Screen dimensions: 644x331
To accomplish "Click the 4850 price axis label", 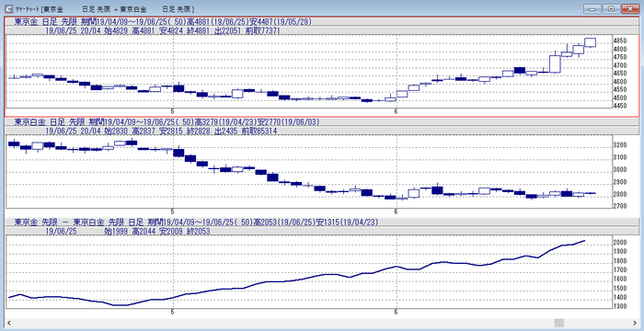I will click(620, 40).
